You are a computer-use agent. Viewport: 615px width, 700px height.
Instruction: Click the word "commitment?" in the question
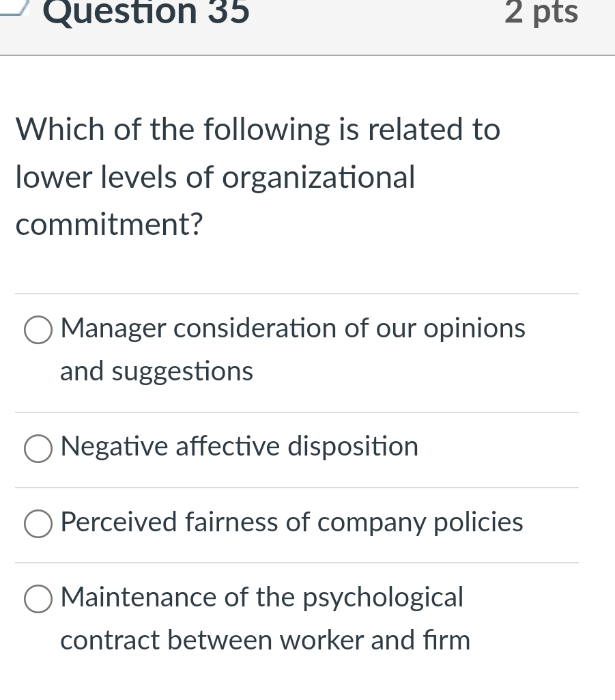[x=109, y=225]
